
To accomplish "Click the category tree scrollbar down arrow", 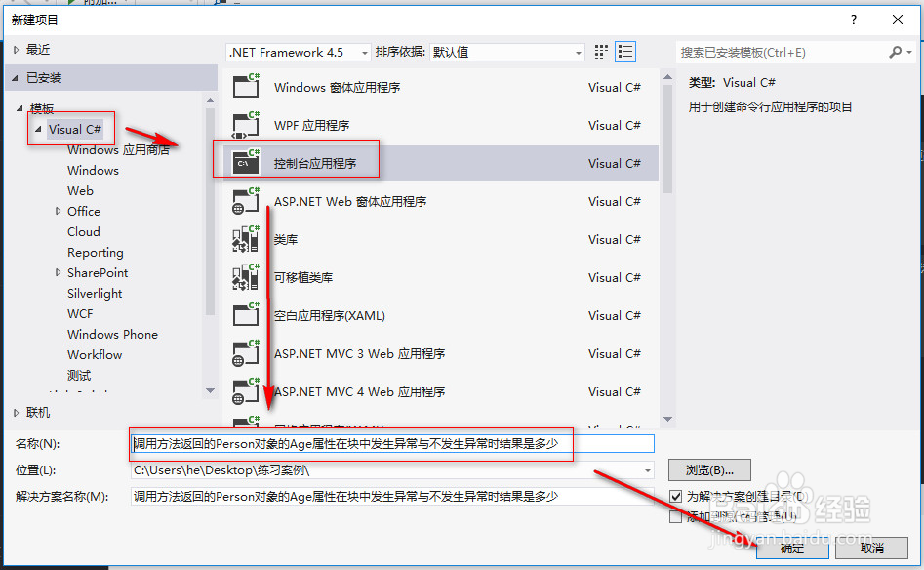I will [x=211, y=390].
